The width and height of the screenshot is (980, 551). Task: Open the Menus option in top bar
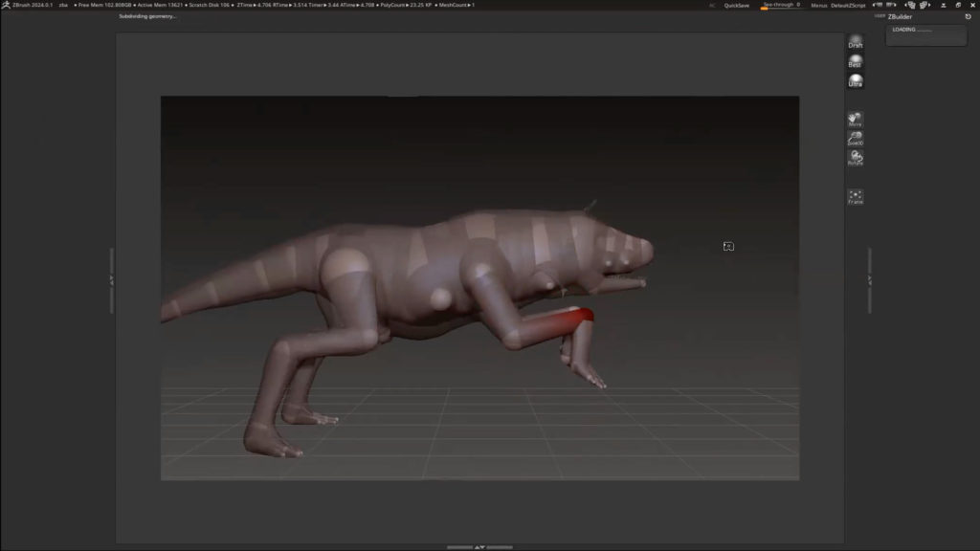tap(819, 5)
